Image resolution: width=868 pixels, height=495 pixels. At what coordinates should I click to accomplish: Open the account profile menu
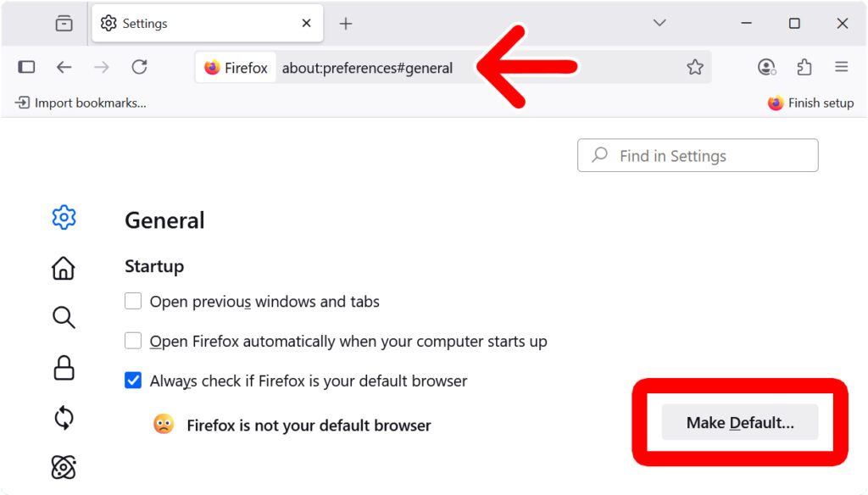(766, 67)
